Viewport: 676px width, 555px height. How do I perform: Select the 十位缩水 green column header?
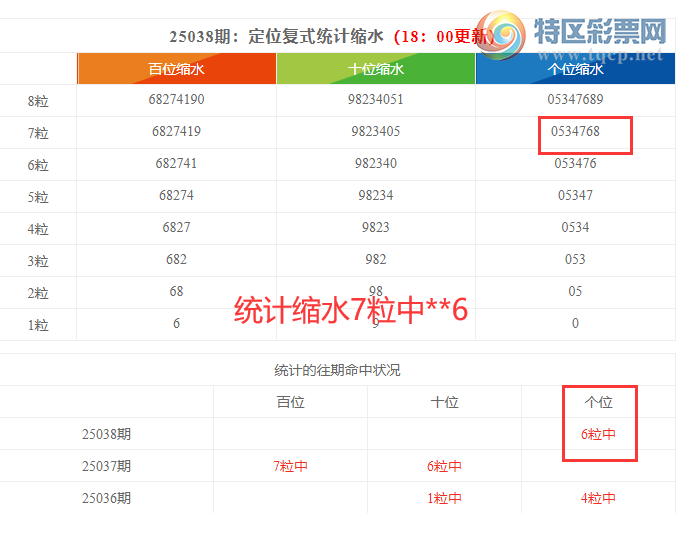click(x=375, y=69)
